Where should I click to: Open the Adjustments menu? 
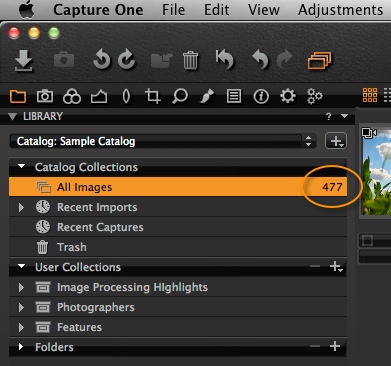340,10
